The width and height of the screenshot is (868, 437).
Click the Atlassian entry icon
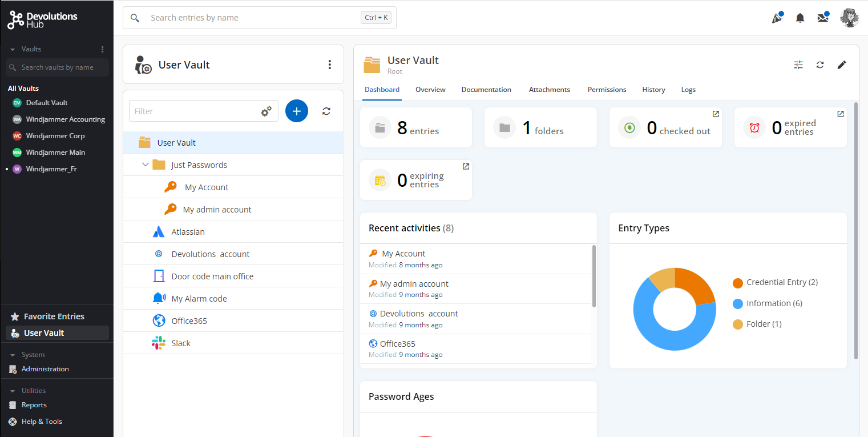click(x=159, y=232)
